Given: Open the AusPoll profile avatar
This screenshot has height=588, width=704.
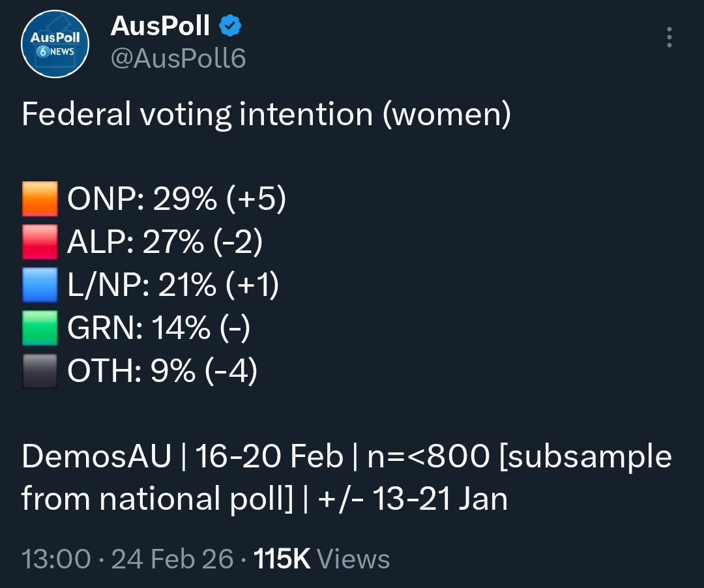Looking at the screenshot, I should click(55, 43).
